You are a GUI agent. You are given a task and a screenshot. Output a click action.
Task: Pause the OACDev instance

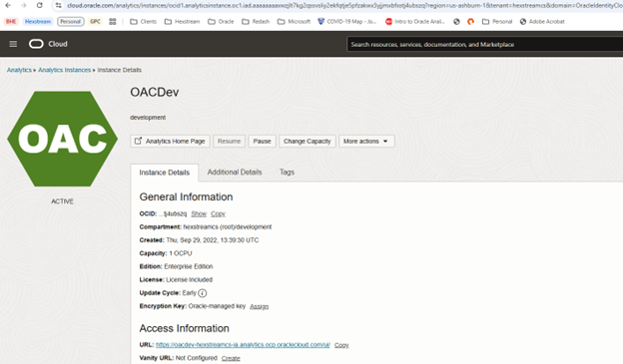pyautogui.click(x=263, y=141)
